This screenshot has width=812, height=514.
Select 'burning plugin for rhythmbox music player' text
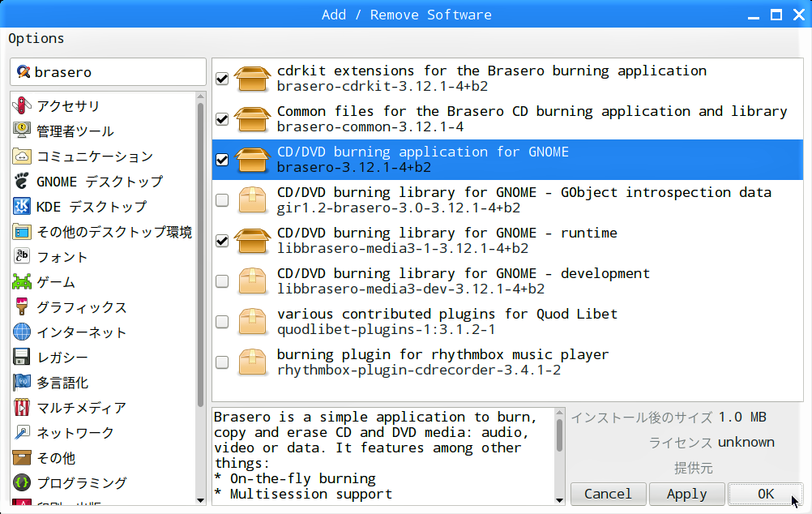(x=442, y=355)
